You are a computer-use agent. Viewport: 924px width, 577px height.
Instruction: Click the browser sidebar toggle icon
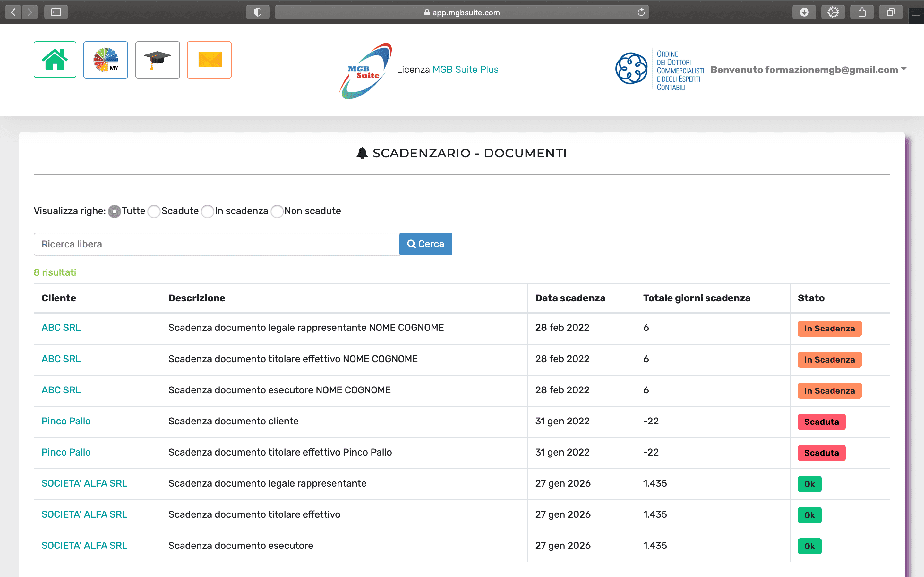click(x=56, y=12)
